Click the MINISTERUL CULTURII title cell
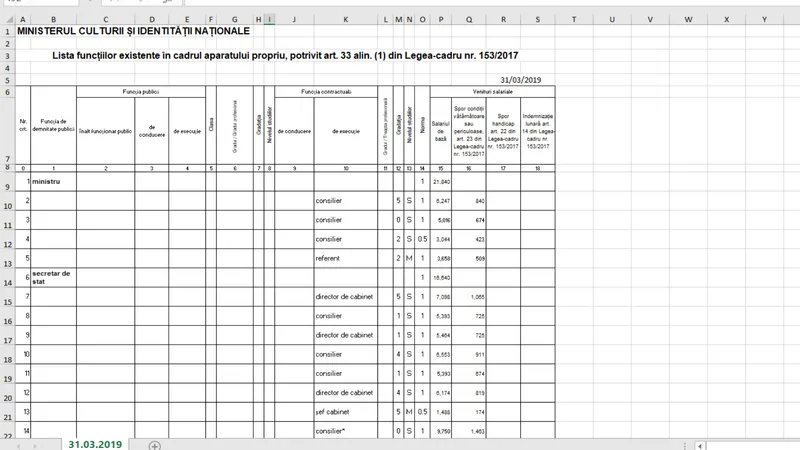The width and height of the screenshot is (800, 450). click(x=133, y=31)
